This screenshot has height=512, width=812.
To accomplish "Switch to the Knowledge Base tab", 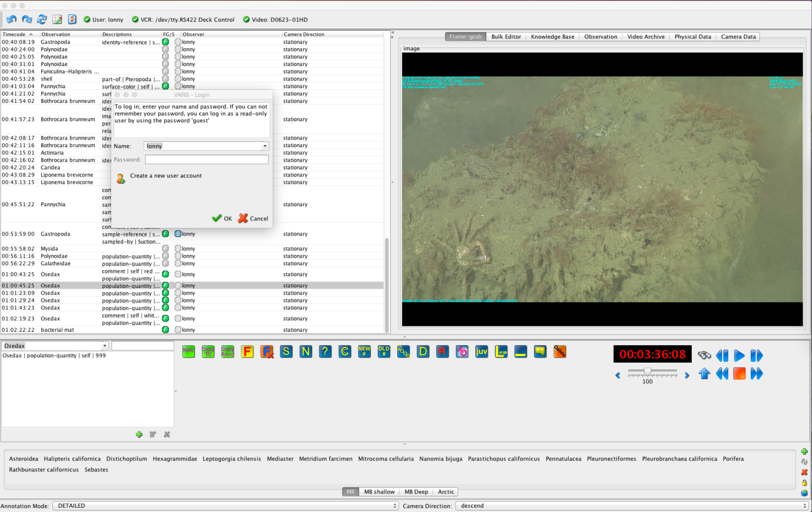I will pyautogui.click(x=552, y=36).
